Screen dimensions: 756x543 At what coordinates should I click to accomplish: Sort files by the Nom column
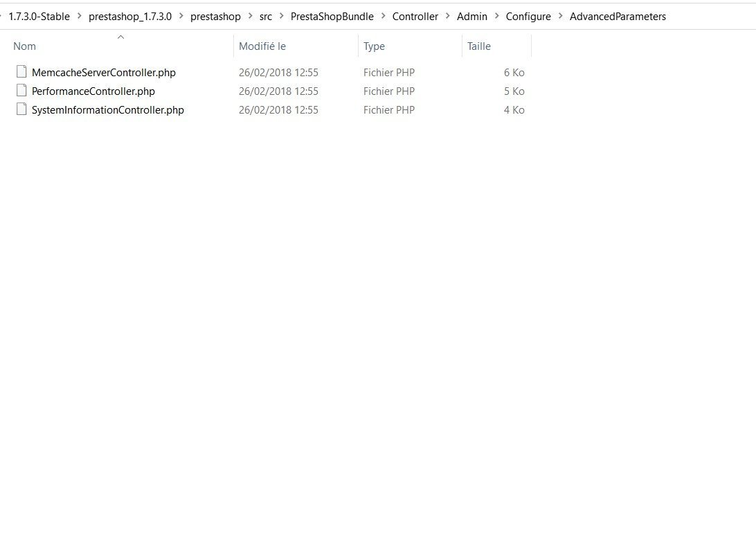[x=25, y=46]
